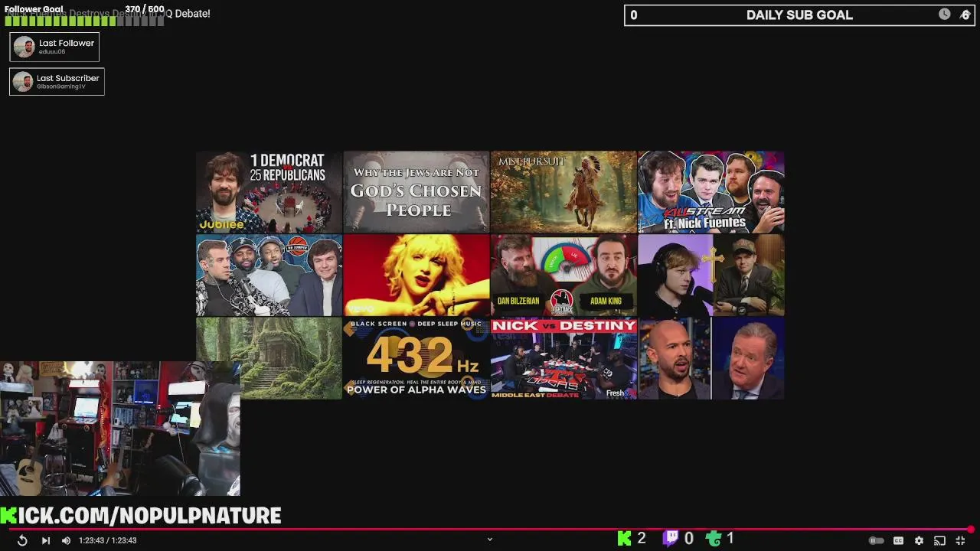The height and width of the screenshot is (551, 980).
Task: Open the player settings gear
Action: [x=919, y=540]
